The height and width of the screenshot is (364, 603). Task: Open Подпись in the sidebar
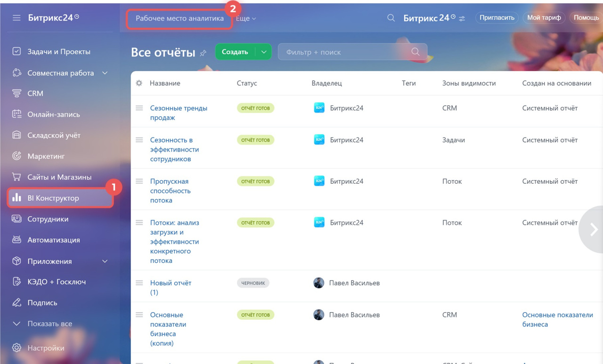[x=42, y=303]
